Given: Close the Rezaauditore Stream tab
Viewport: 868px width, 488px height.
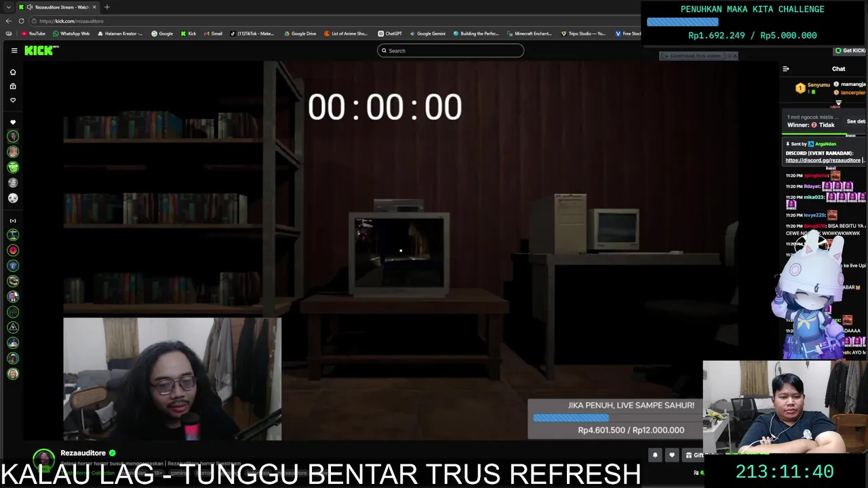Looking at the screenshot, I should [x=94, y=7].
